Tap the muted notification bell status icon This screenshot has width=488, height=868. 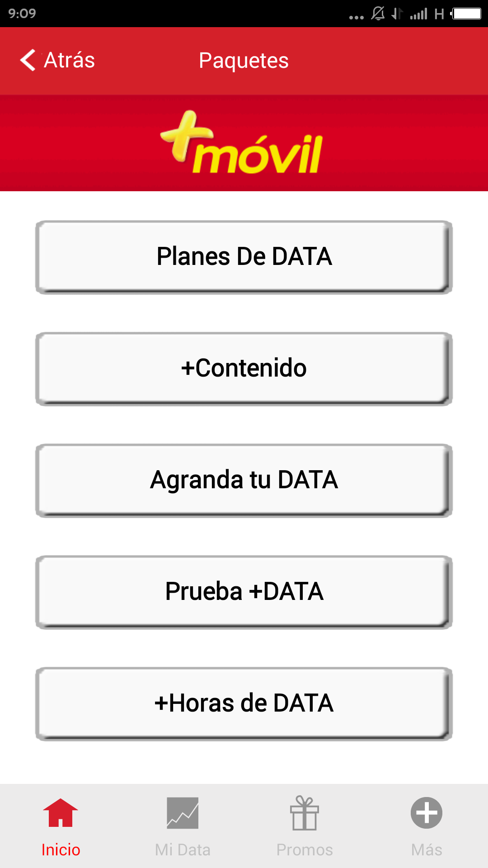[378, 14]
